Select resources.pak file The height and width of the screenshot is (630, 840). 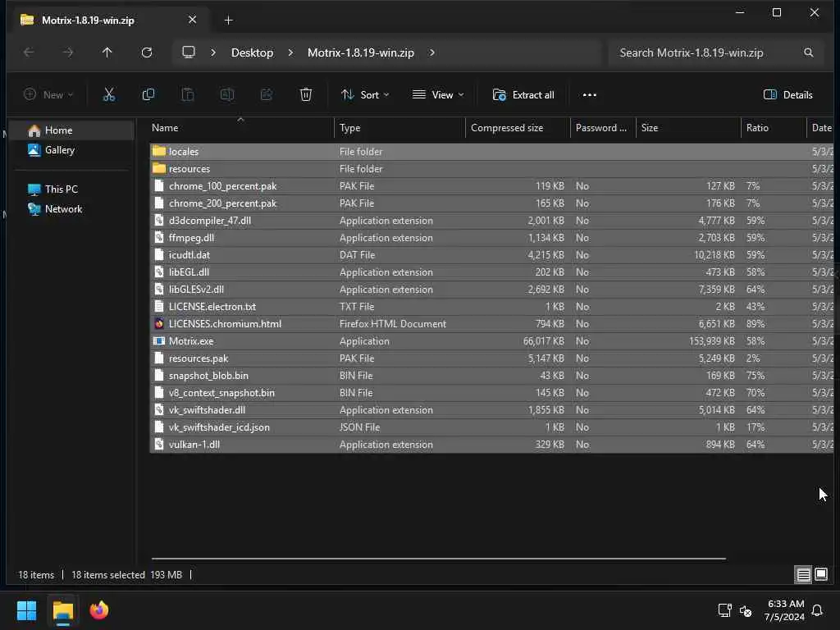click(491, 358)
